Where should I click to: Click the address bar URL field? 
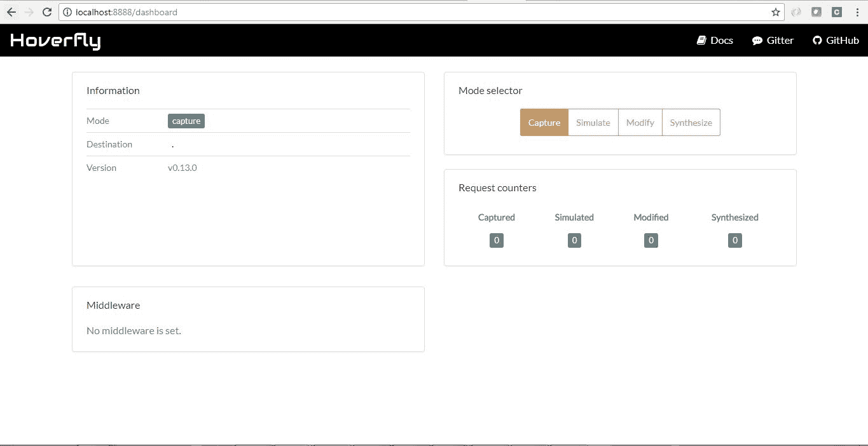[420, 12]
